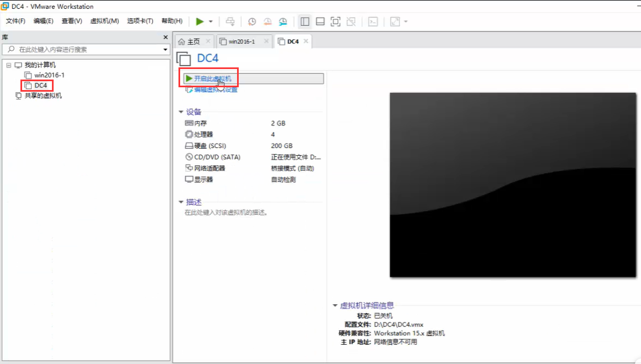The image size is (641, 364).
Task: Click the 网络适配器 network icon
Action: pos(189,168)
